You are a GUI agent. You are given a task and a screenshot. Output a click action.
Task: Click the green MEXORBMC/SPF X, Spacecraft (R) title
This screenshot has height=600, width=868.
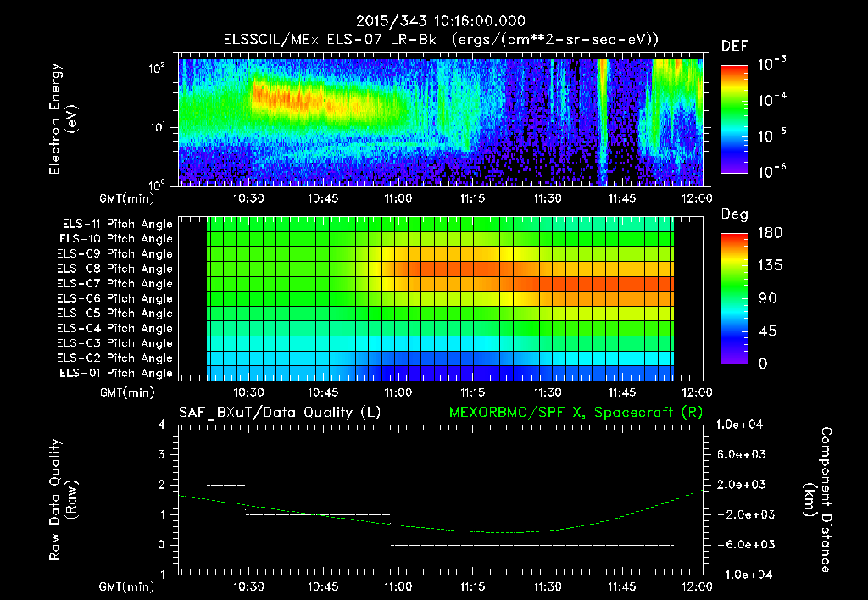point(576,413)
